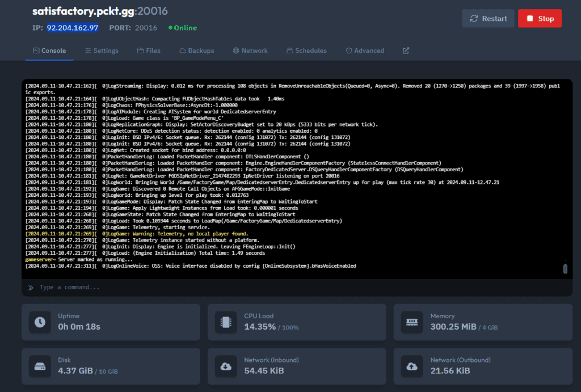
Task: Click the highlighted IP address 92.204.162.97
Action: coord(73,28)
